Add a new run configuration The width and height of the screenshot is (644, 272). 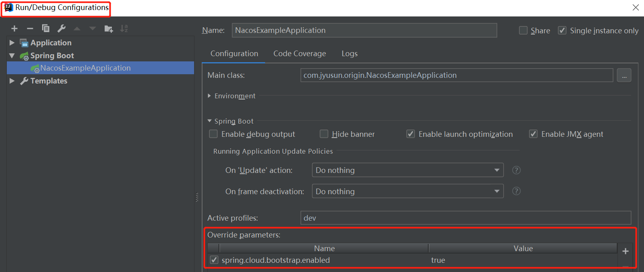click(x=14, y=28)
